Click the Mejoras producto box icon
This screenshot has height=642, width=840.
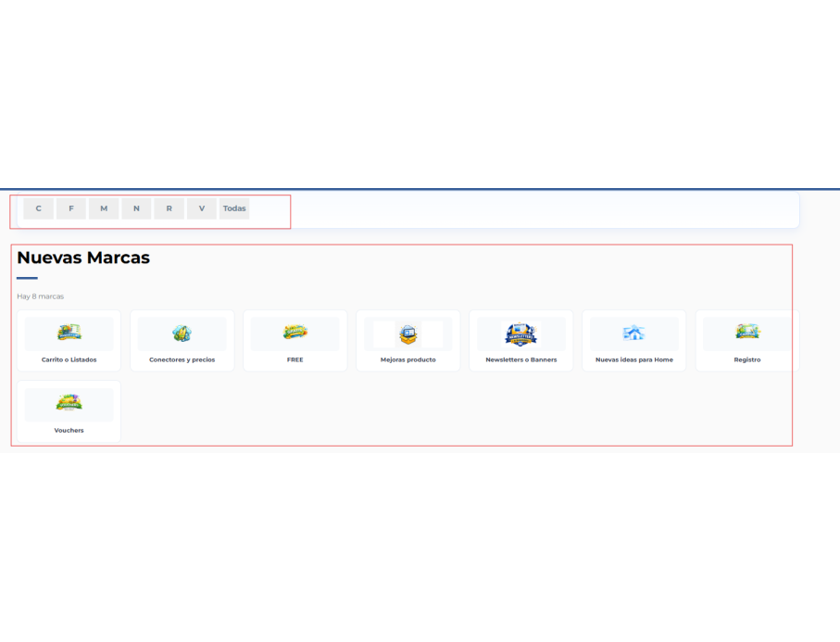(x=408, y=334)
